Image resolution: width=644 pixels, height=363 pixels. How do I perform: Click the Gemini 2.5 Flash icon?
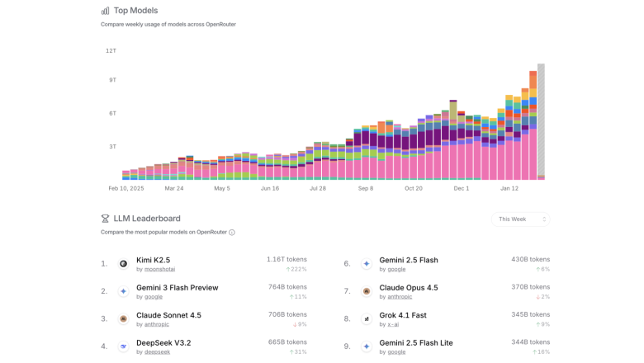click(x=366, y=264)
